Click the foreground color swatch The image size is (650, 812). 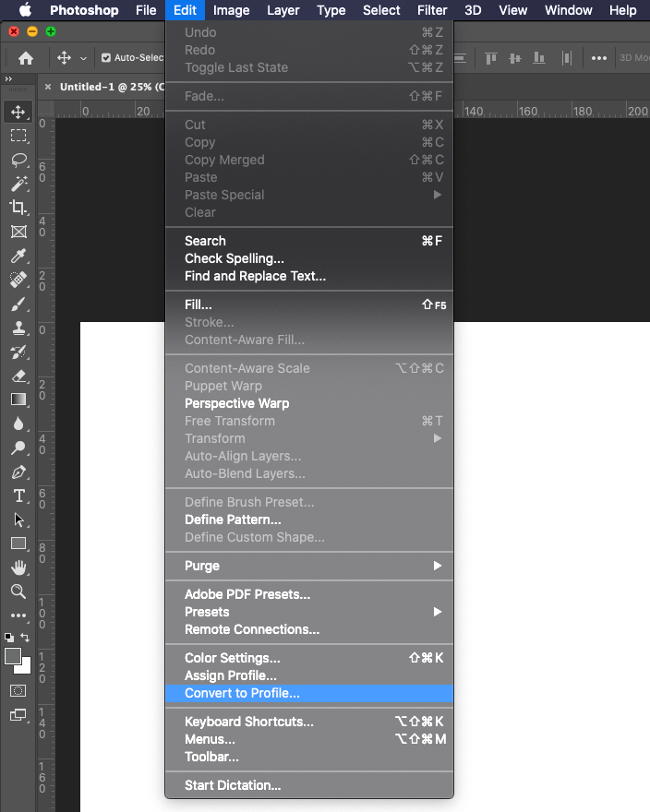point(12,656)
